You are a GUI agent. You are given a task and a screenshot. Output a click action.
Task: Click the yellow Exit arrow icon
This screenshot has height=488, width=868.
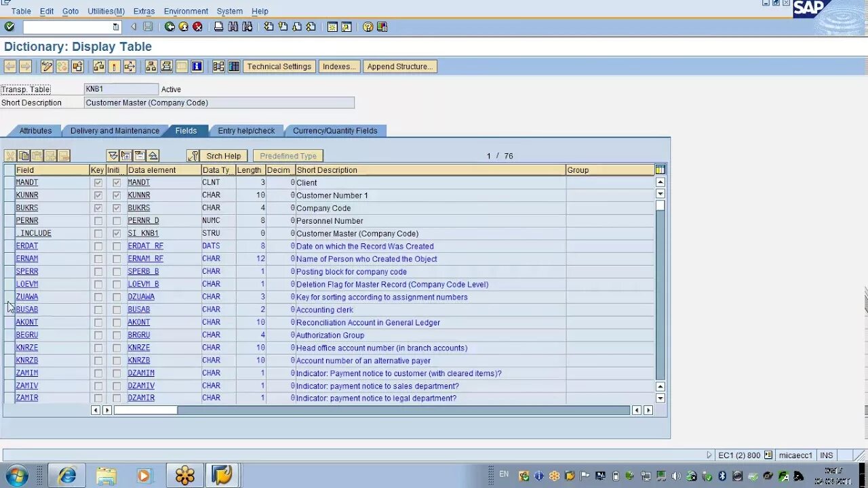183,26
